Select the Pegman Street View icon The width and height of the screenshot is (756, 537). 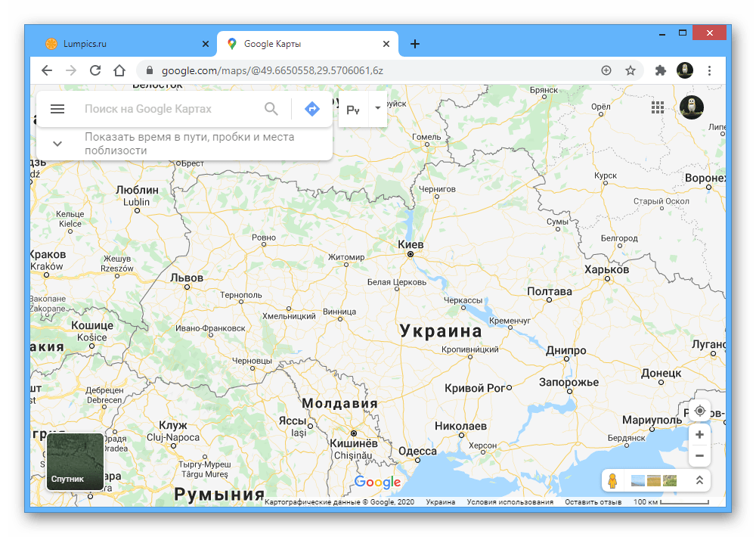pyautogui.click(x=612, y=480)
